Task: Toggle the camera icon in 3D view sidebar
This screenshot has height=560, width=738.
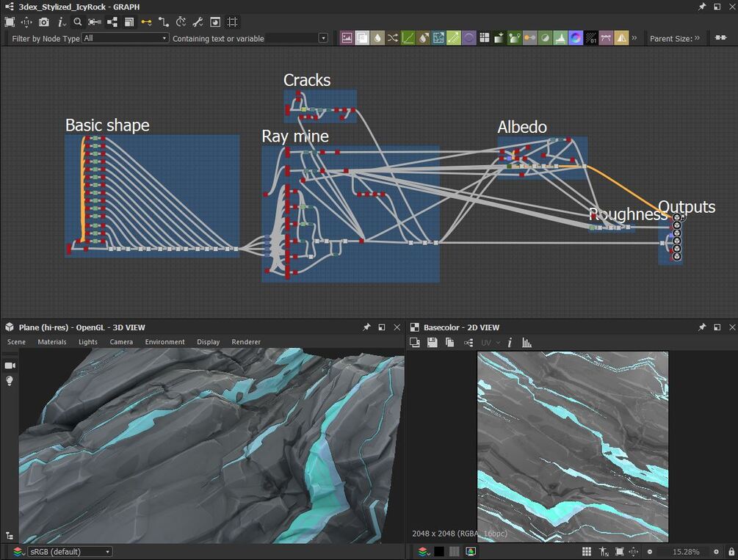Action: pos(10,366)
